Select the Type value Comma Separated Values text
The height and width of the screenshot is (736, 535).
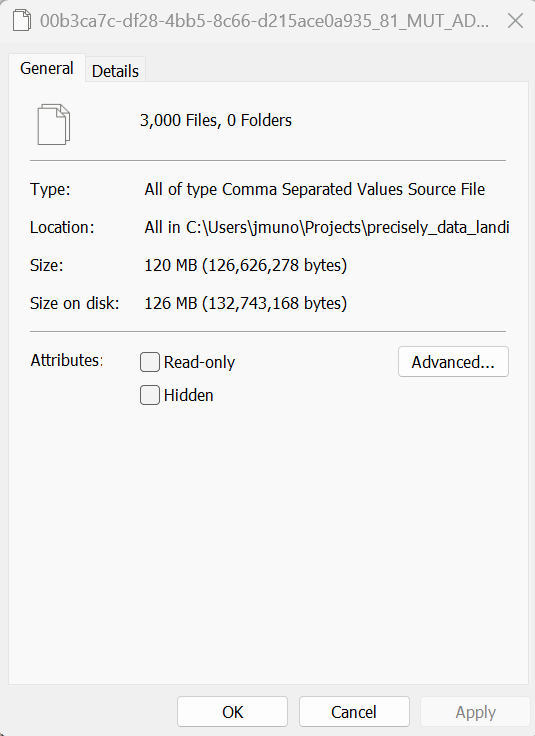click(314, 190)
